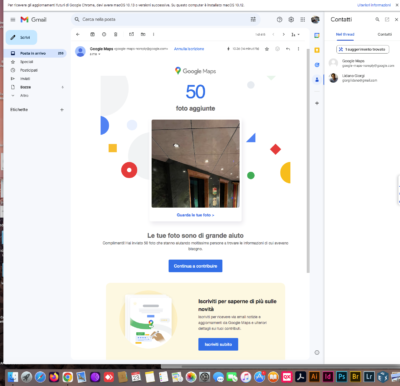Star the Google Maps message
The image size is (400, 386).
click(x=267, y=49)
